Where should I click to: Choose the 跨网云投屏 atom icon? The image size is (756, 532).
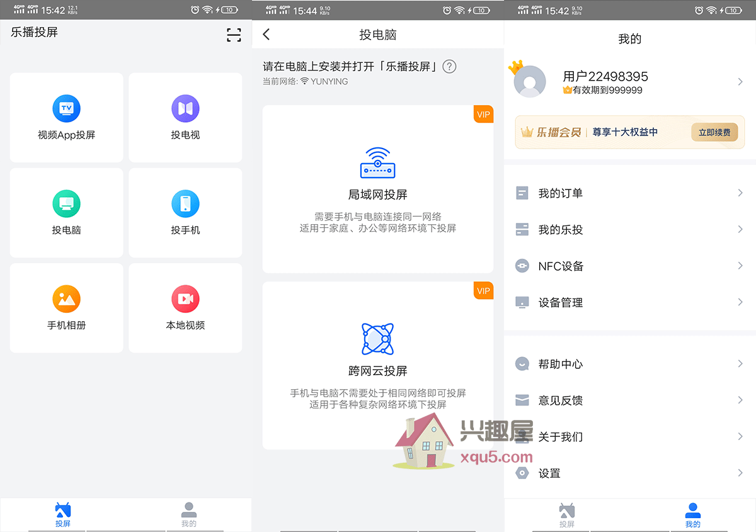tap(377, 339)
